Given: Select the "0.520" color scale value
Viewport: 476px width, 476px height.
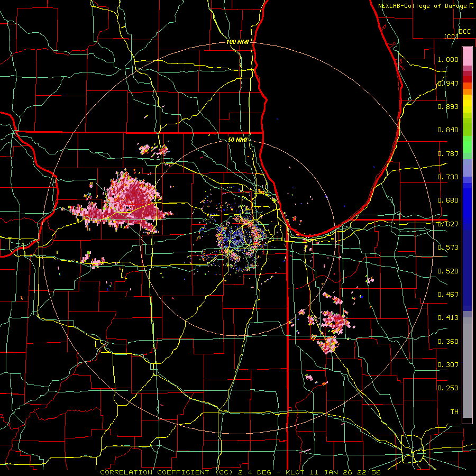Looking at the screenshot, I should pos(448,271).
